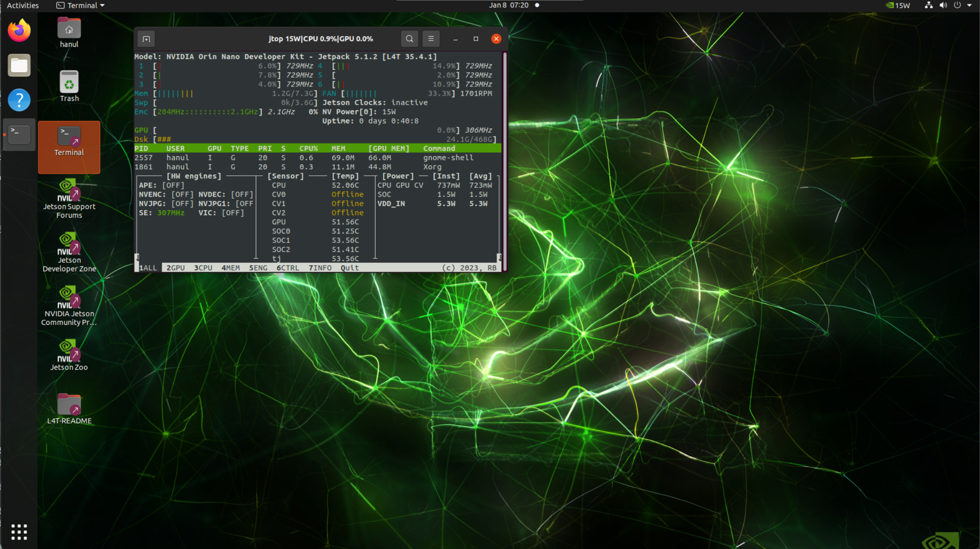
Task: Click the [GPU MEM] column header
Action: 389,148
